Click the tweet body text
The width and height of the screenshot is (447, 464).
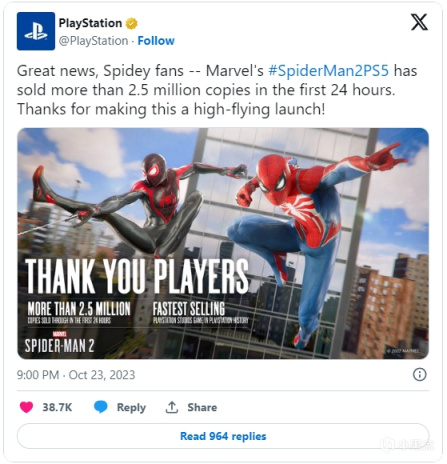tap(217, 90)
